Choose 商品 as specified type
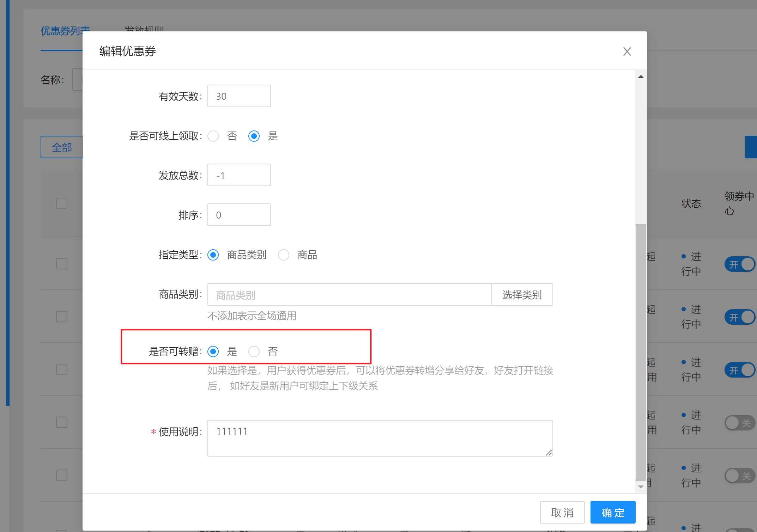 (284, 255)
